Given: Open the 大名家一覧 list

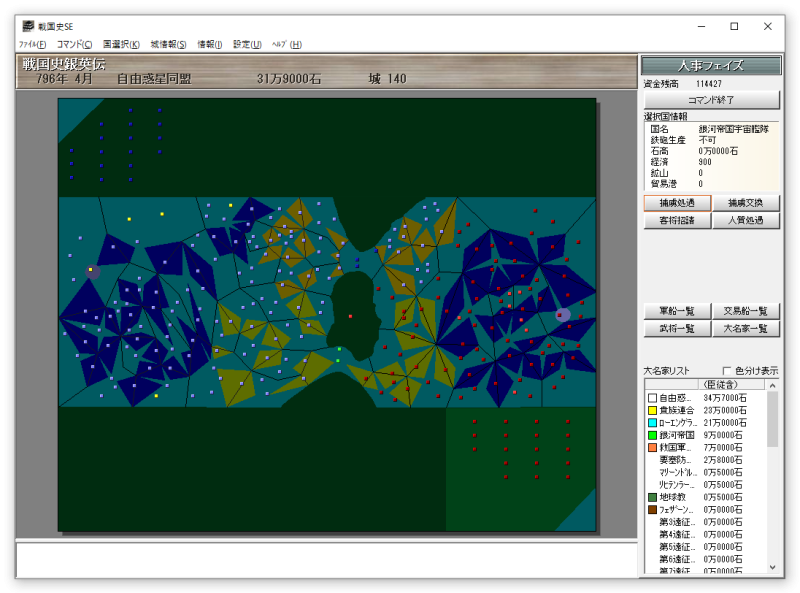Looking at the screenshot, I should (745, 329).
